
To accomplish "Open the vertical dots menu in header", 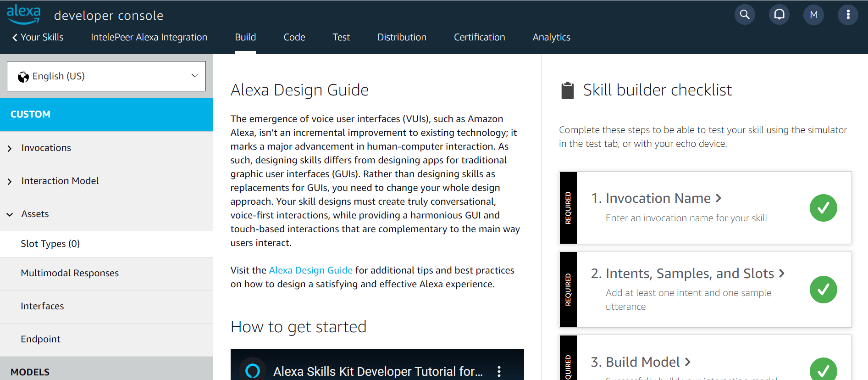I will [x=848, y=15].
